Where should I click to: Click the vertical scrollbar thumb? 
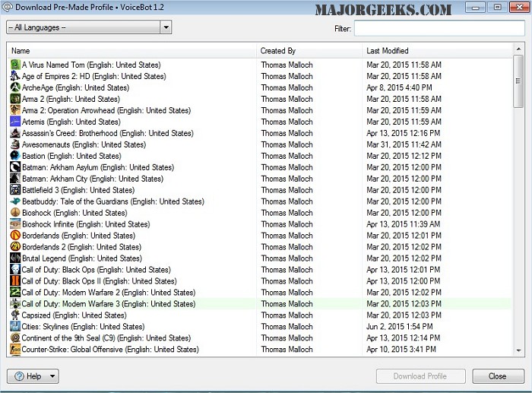click(x=518, y=81)
